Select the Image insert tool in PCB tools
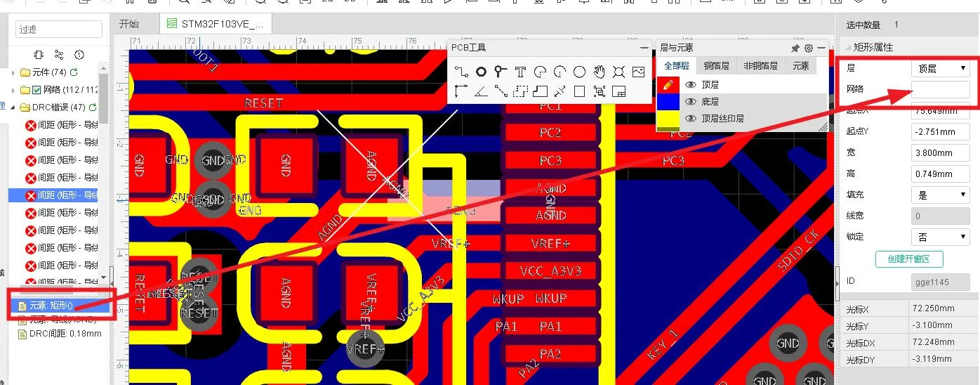 pos(638,72)
